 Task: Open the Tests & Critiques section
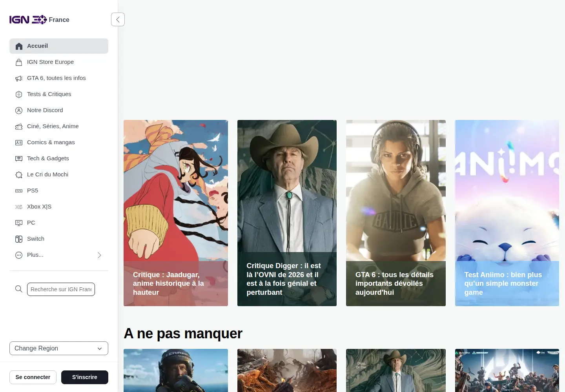click(59, 94)
